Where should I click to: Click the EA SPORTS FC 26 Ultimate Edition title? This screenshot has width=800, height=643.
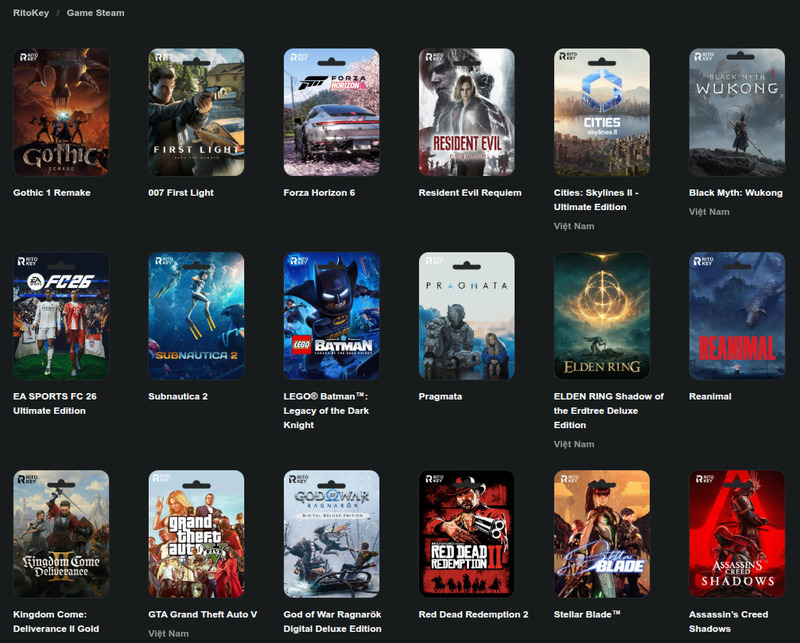tap(55, 403)
